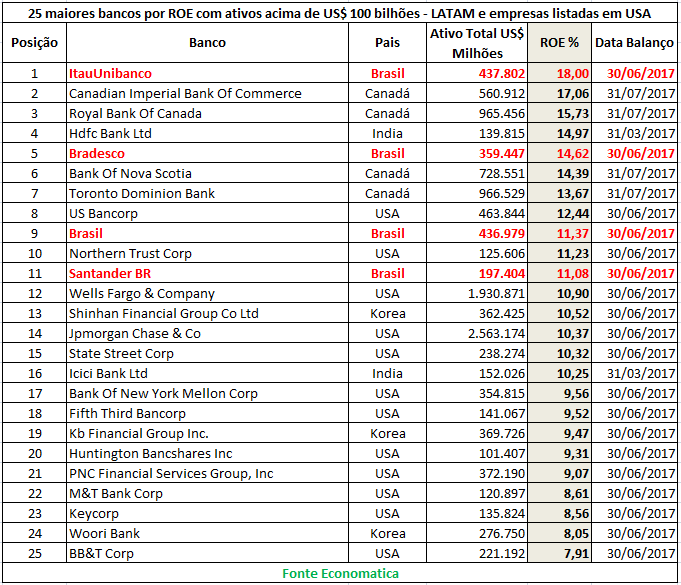Image resolution: width=681 pixels, height=585 pixels.
Task: Select the Posição column header
Action: pyautogui.click(x=34, y=43)
